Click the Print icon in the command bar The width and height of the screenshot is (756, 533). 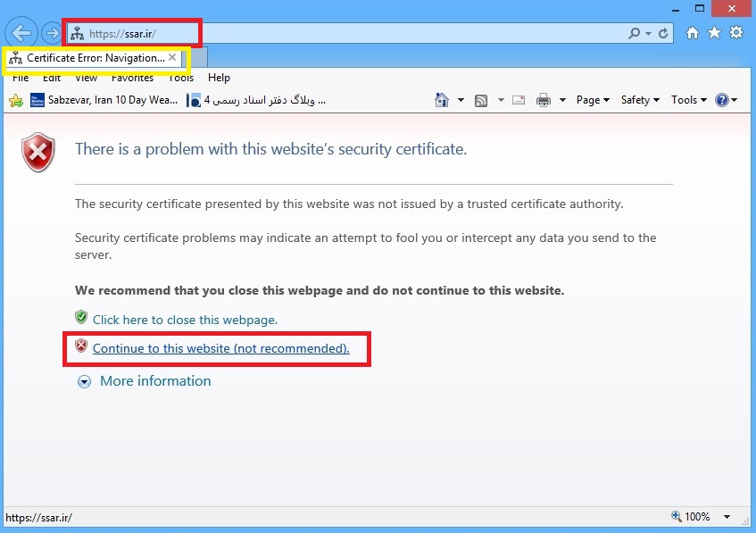click(544, 100)
